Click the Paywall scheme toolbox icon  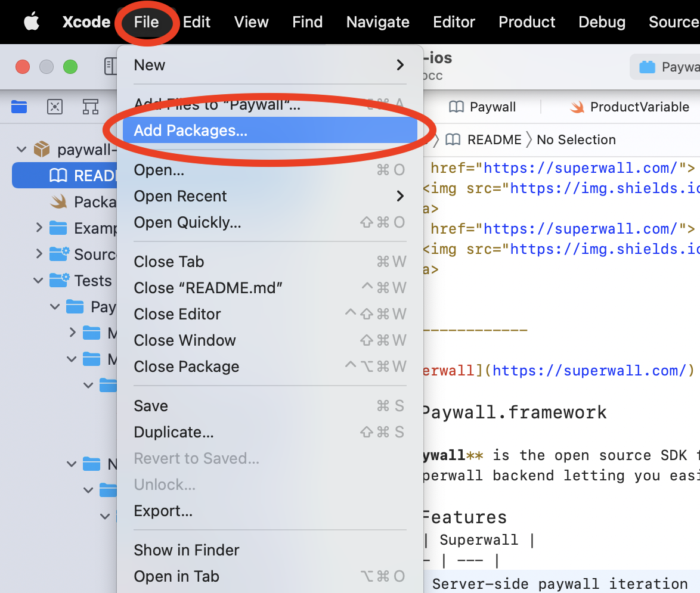tap(647, 67)
